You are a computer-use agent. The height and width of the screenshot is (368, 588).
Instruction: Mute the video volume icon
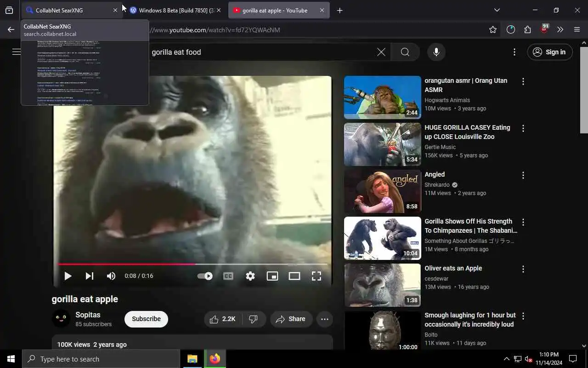point(111,276)
